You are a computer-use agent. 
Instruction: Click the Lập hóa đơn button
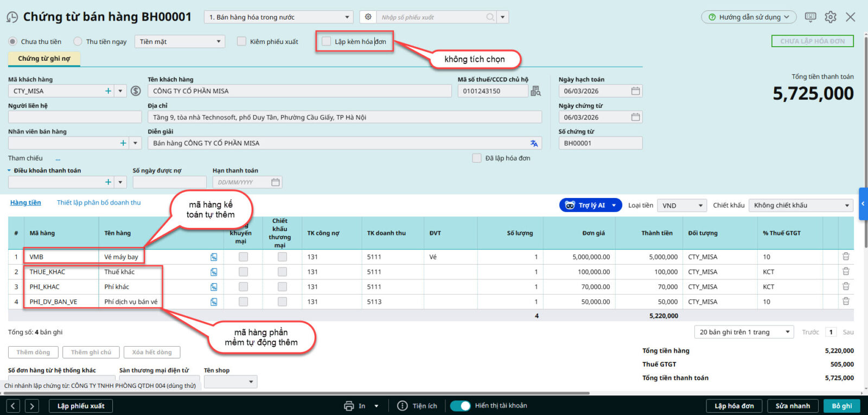tap(733, 406)
